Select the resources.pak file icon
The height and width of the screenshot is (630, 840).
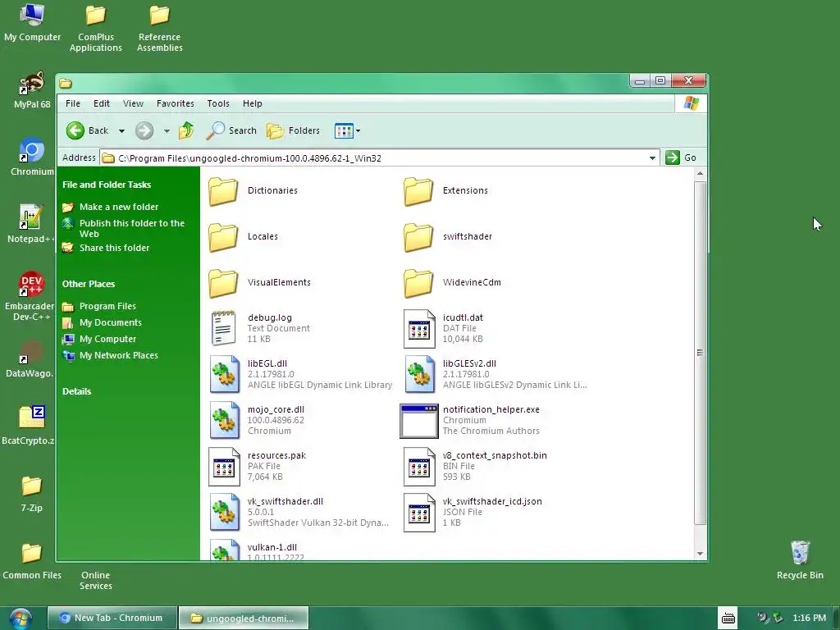click(224, 467)
